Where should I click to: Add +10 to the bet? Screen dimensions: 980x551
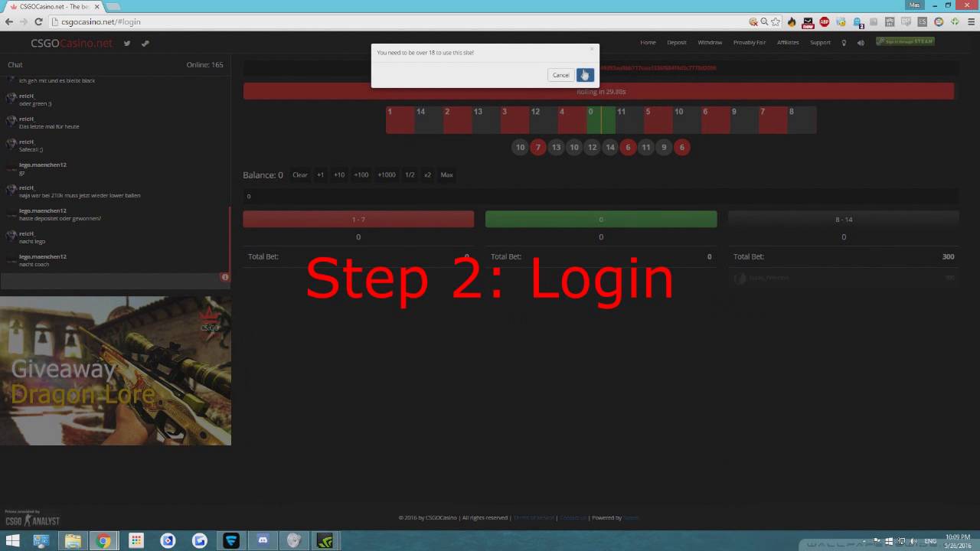point(338,175)
